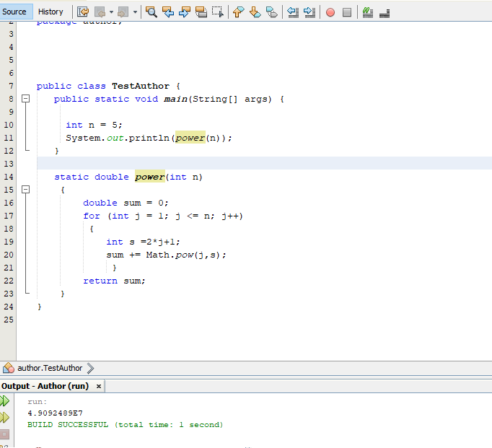Toggle Bookmark icon in toolbar
This screenshot has width=492, height=448.
click(272, 12)
